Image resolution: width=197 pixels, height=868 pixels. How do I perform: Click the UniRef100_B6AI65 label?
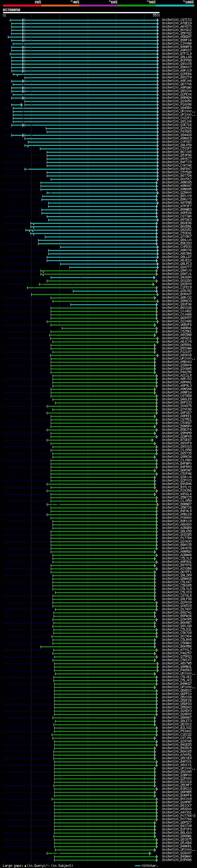tap(177, 751)
